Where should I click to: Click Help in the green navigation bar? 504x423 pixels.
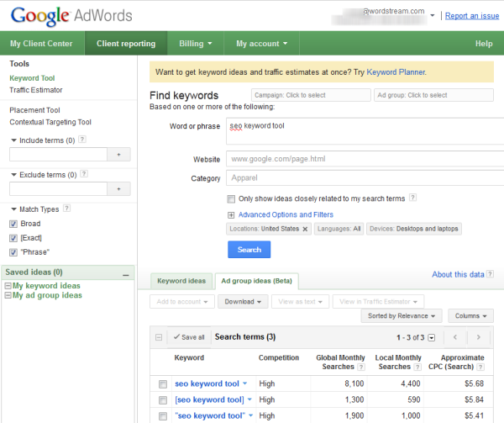point(484,44)
